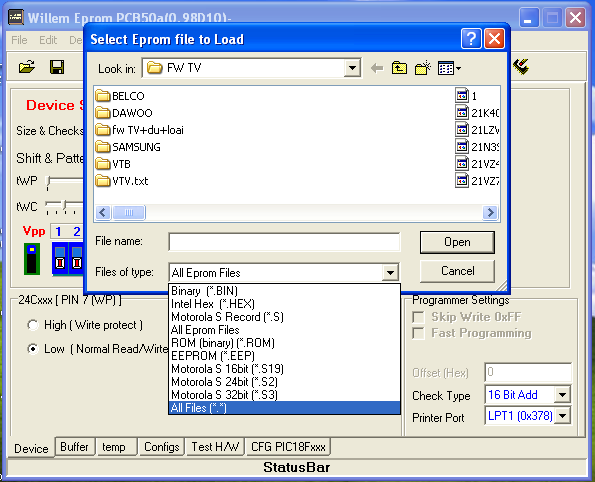This screenshot has height=482, width=595.
Task: Click the Offset (Hex) input field
Action: [528, 372]
